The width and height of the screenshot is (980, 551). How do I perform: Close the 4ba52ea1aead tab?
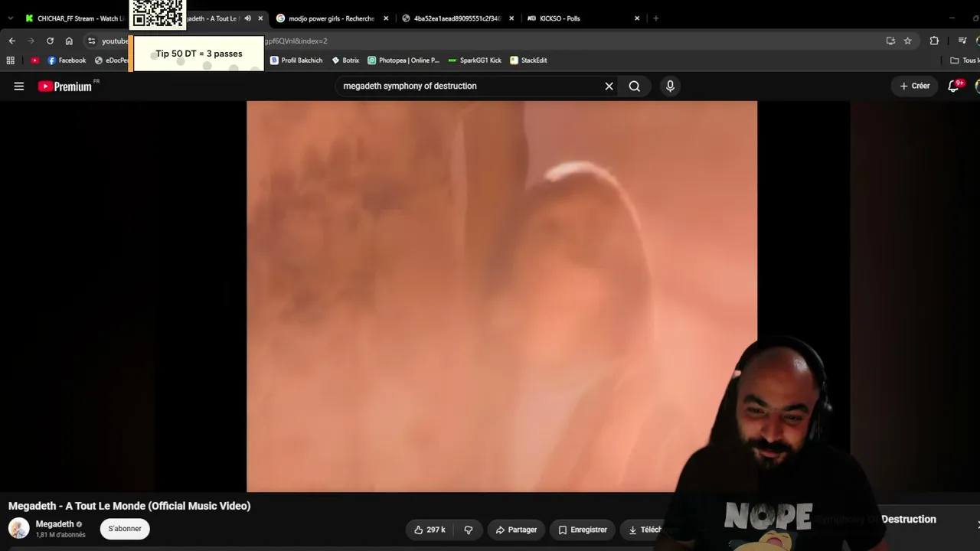click(x=511, y=18)
